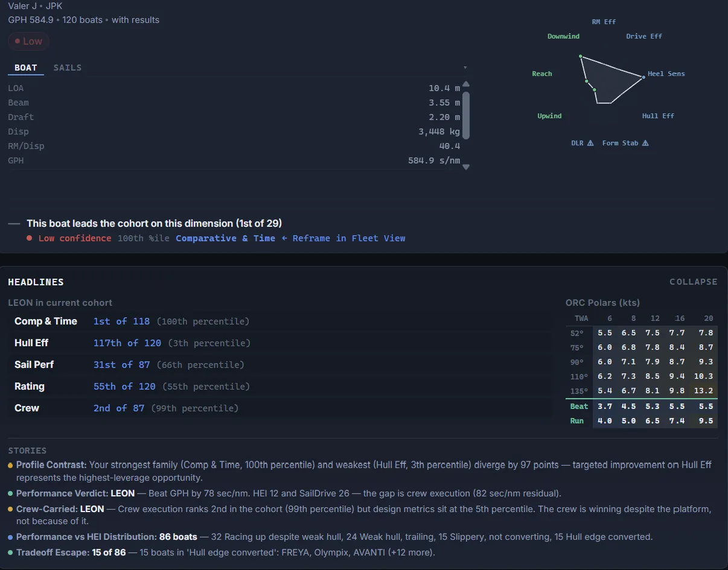Click the Beat speed 3.7 cell
The image size is (728, 570).
coord(604,407)
